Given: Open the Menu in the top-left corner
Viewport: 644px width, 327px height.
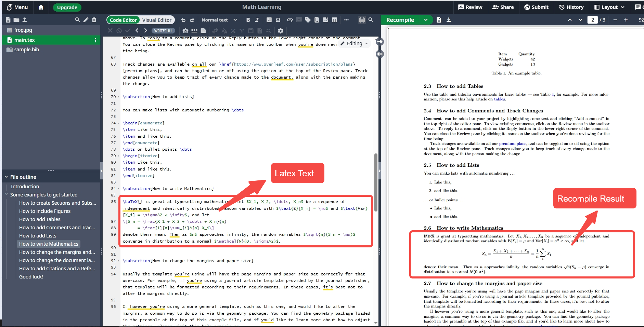Looking at the screenshot, I should (x=17, y=7).
